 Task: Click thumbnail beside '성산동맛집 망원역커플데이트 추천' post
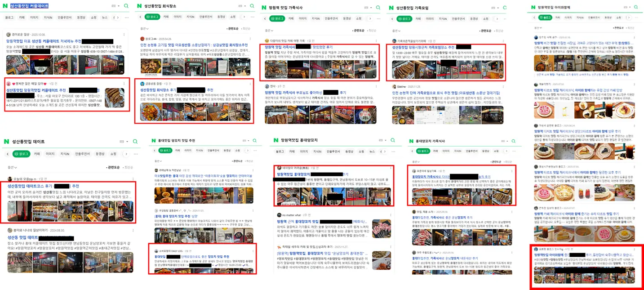(x=115, y=98)
